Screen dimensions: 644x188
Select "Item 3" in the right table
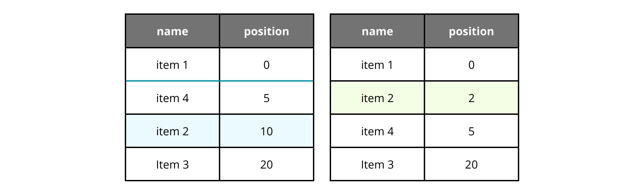[x=377, y=164]
